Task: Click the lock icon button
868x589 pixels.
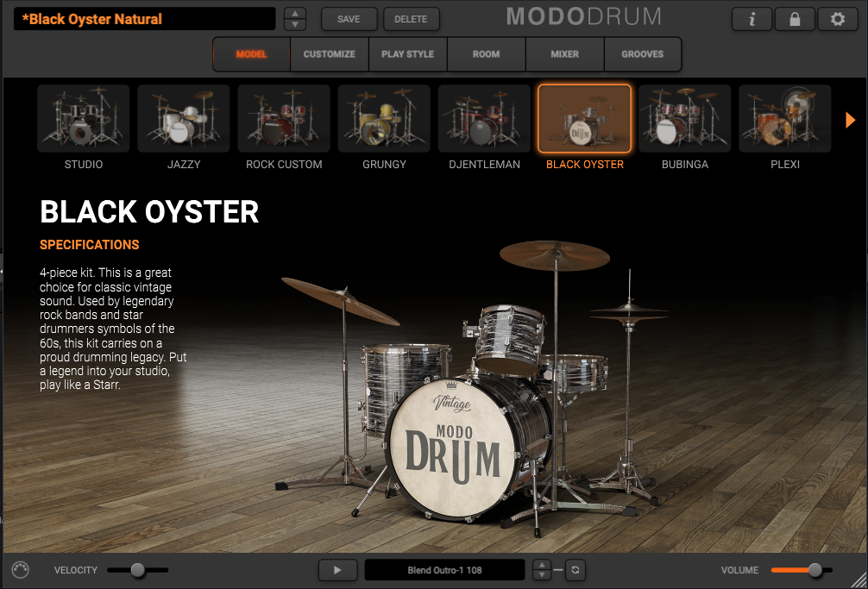Action: (795, 19)
